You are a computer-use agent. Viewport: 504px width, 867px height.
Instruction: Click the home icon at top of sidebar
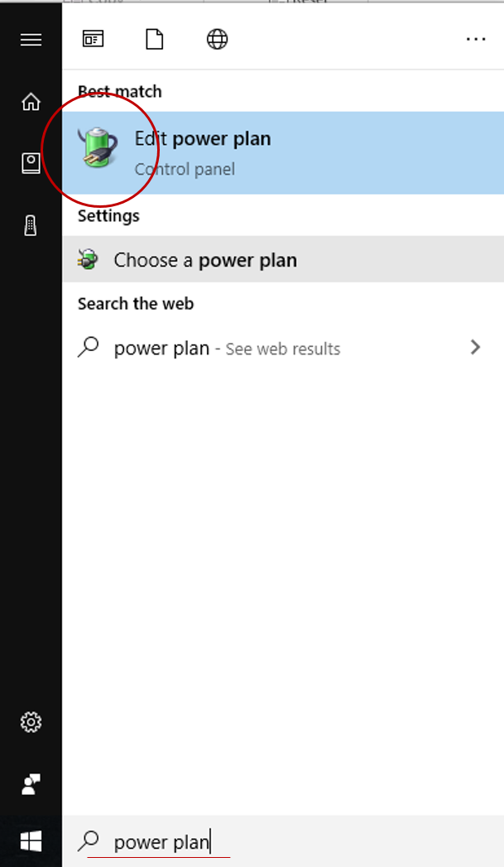pyautogui.click(x=31, y=101)
